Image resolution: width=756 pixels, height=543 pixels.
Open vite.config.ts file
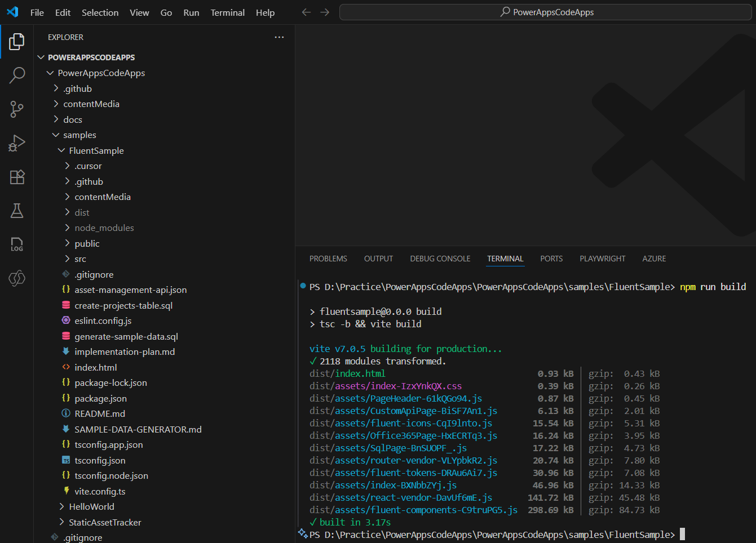[x=100, y=492]
